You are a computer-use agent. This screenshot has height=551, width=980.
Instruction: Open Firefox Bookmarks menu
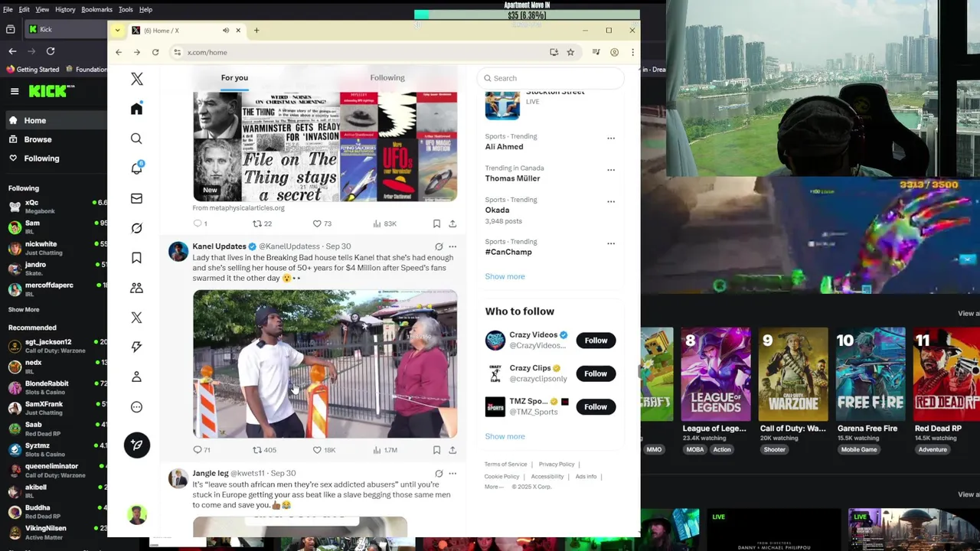(96, 9)
